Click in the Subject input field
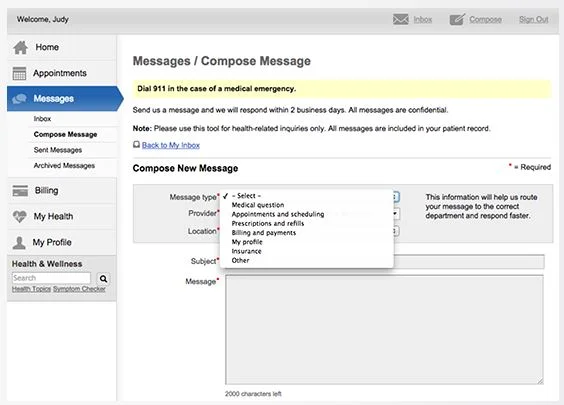 [469, 261]
